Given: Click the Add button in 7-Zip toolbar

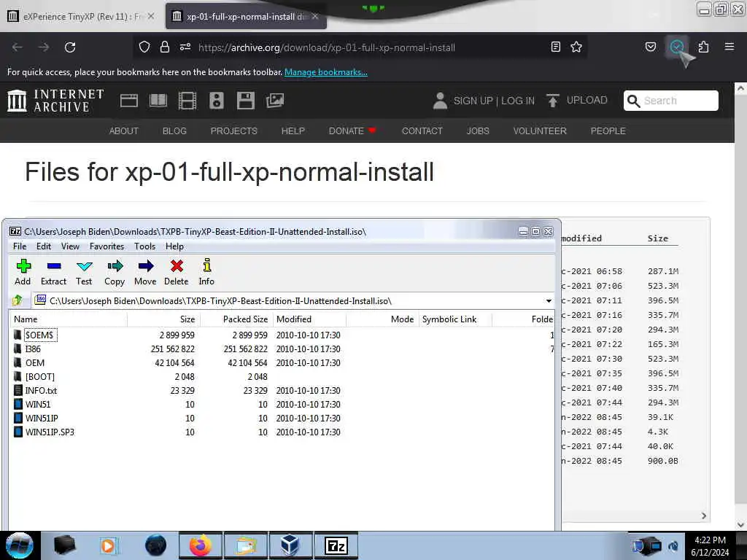Looking at the screenshot, I should point(23,272).
